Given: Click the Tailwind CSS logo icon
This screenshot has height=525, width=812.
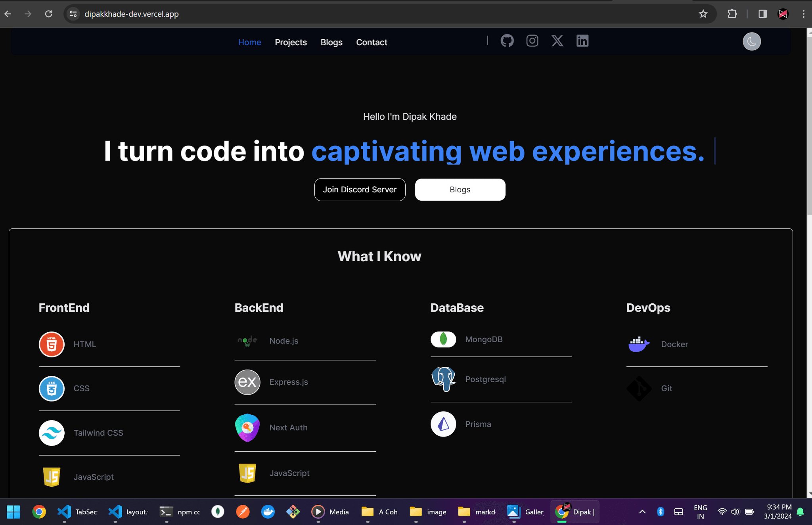Looking at the screenshot, I should click(x=52, y=433).
